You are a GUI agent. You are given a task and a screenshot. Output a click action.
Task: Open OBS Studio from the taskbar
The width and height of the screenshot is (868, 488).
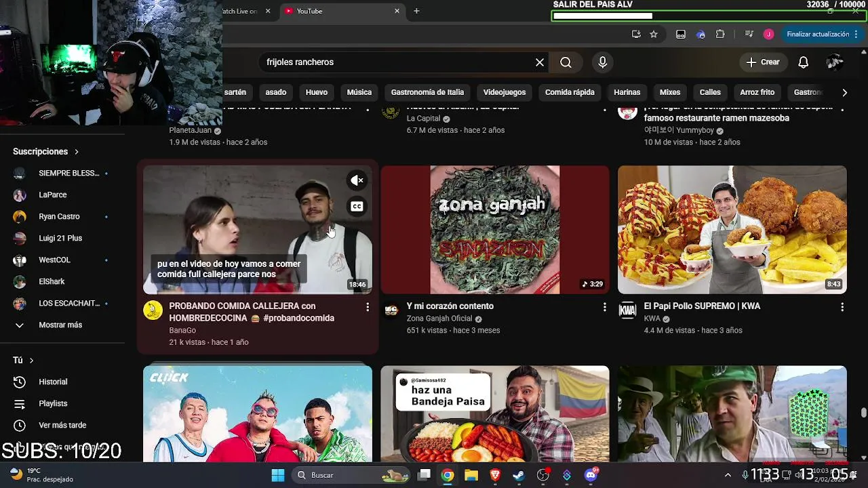(x=542, y=475)
